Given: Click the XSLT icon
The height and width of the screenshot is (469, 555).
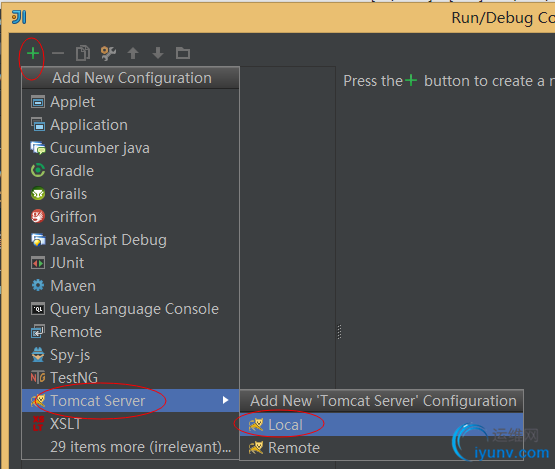Looking at the screenshot, I should point(38,423).
